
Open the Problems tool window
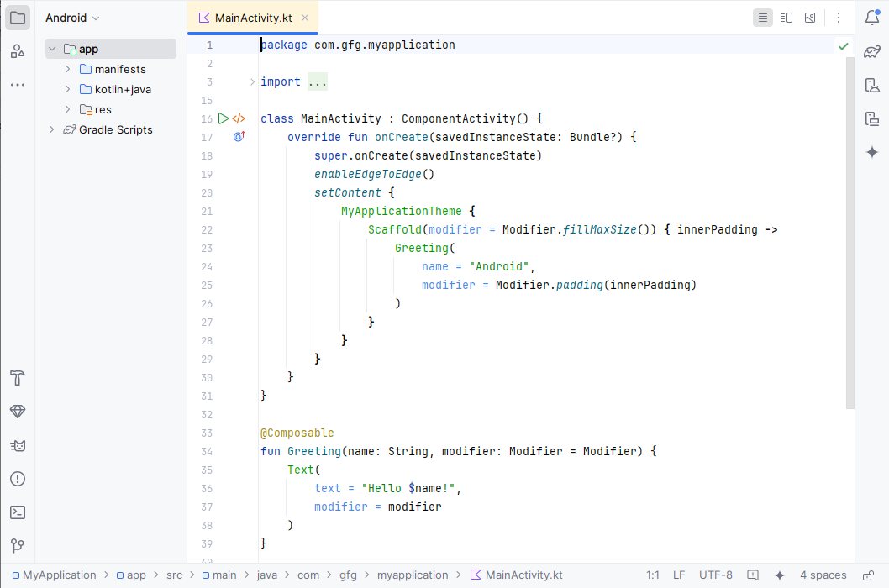coord(18,479)
